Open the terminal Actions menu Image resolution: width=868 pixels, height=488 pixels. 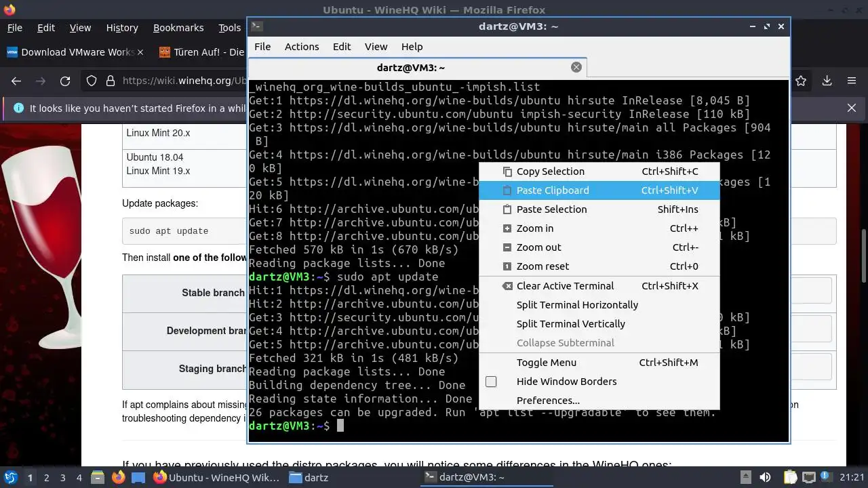[x=302, y=47]
